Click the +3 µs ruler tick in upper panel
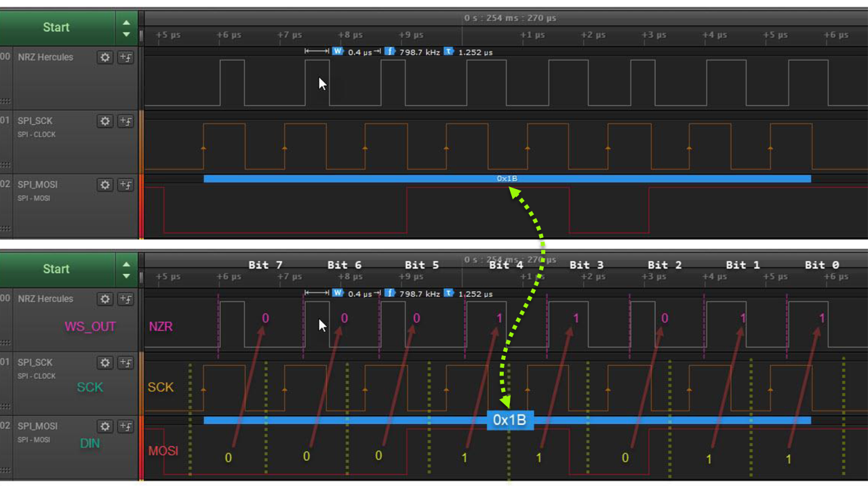 pyautogui.click(x=654, y=35)
